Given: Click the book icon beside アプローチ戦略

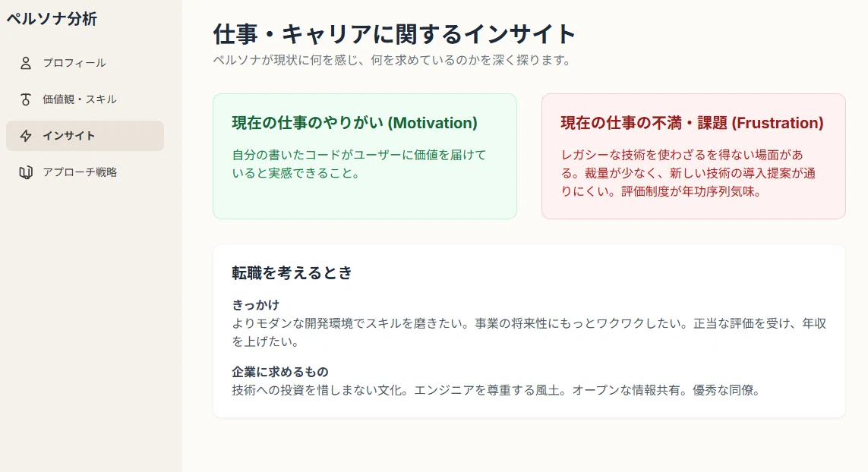Looking at the screenshot, I should point(26,173).
